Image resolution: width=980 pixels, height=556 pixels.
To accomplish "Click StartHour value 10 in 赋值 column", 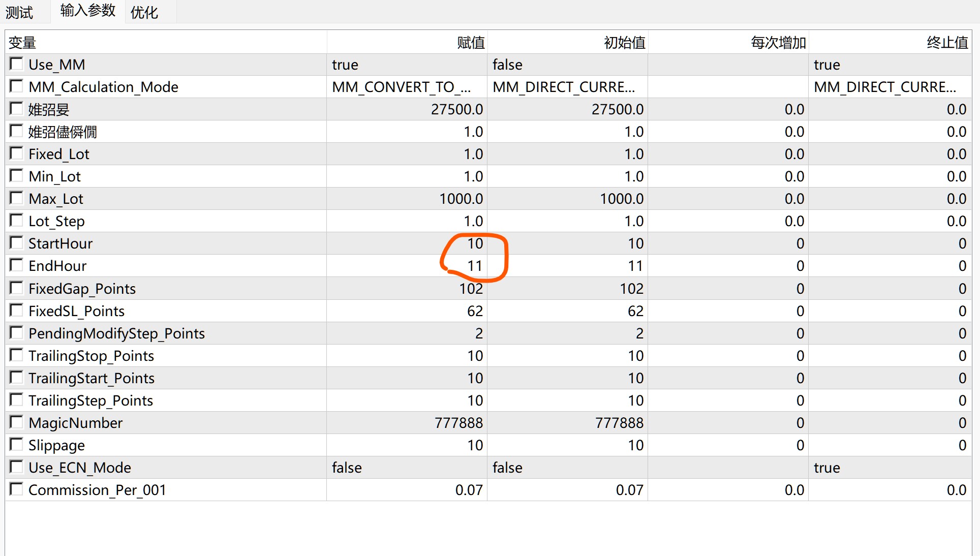I will 475,244.
